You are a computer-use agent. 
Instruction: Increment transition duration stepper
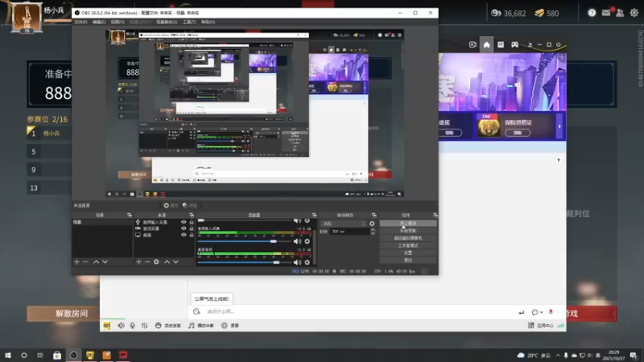373,230
